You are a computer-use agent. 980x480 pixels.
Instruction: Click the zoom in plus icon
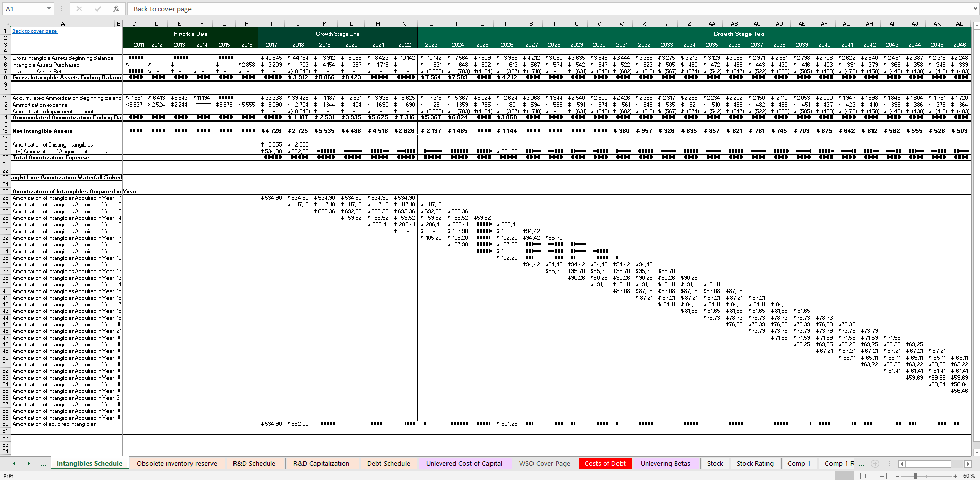(x=955, y=476)
